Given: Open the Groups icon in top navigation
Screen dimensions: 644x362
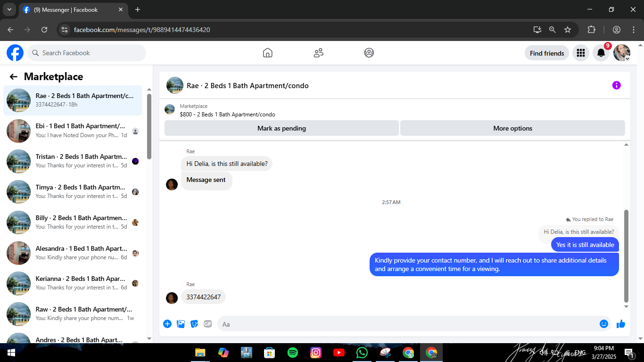Looking at the screenshot, I should pos(369,53).
